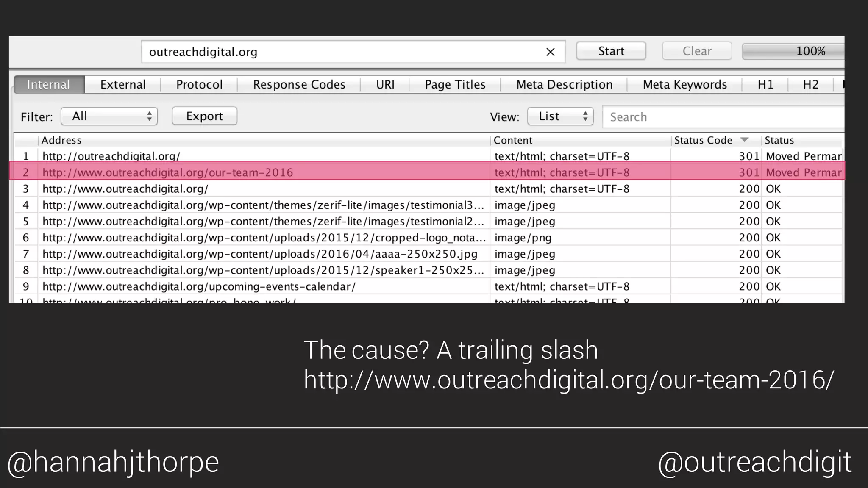Click the 100% crawl progress bar
The width and height of the screenshot is (868, 488).
793,51
